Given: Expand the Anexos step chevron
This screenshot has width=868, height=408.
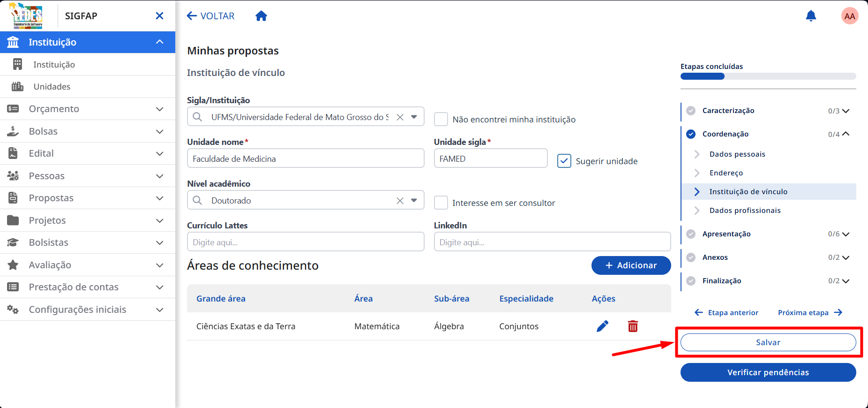Looking at the screenshot, I should click(x=846, y=257).
